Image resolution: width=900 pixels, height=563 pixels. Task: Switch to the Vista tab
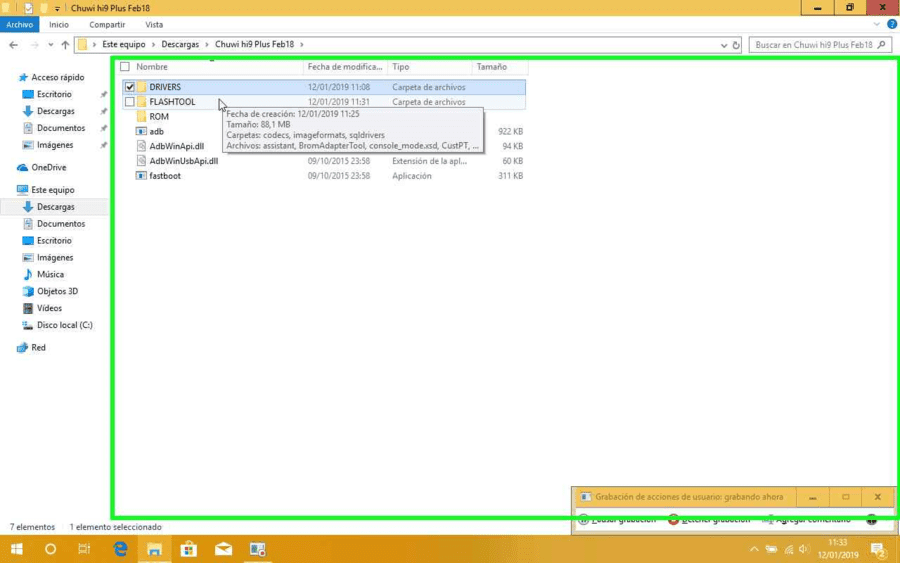tap(154, 25)
